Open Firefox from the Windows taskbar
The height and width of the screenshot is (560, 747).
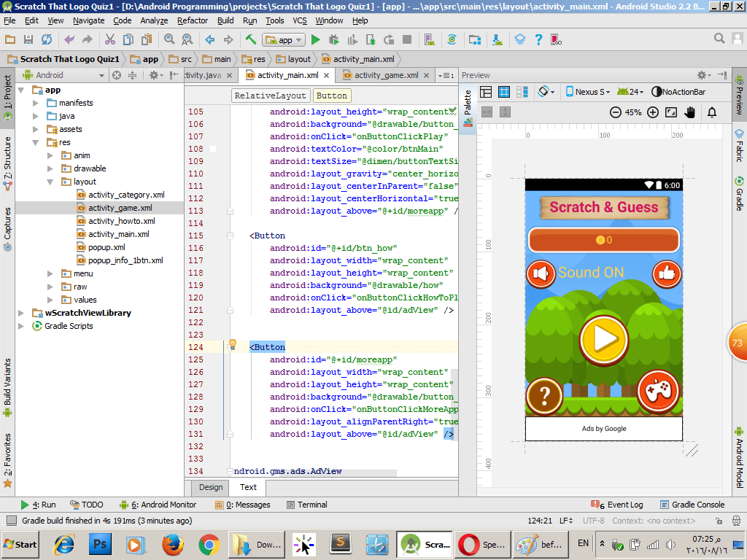click(x=172, y=544)
